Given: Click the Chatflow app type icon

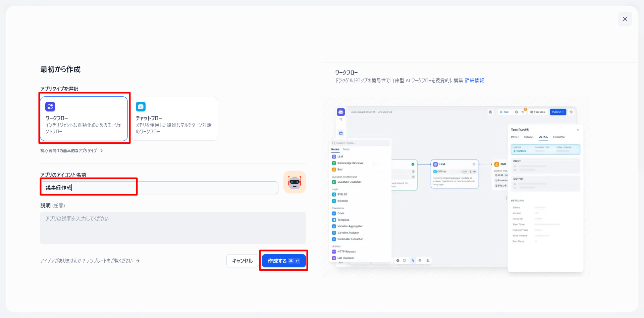Looking at the screenshot, I should [x=141, y=107].
